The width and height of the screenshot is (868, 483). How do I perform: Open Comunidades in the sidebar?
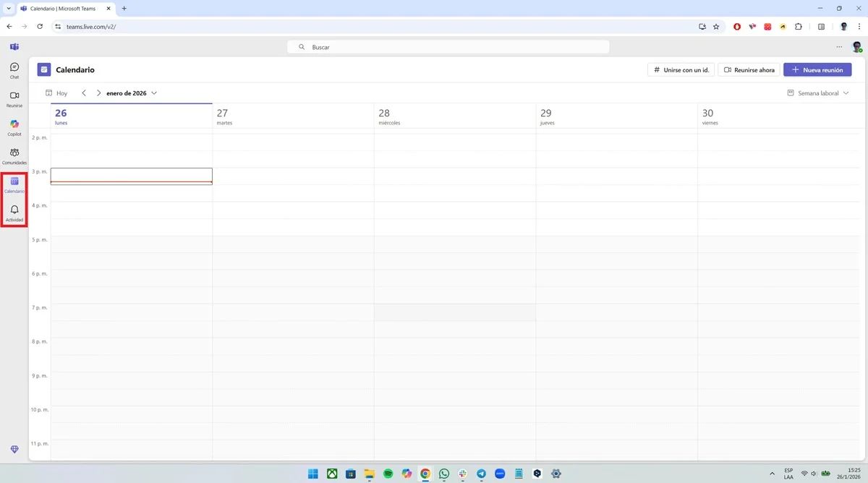point(14,156)
